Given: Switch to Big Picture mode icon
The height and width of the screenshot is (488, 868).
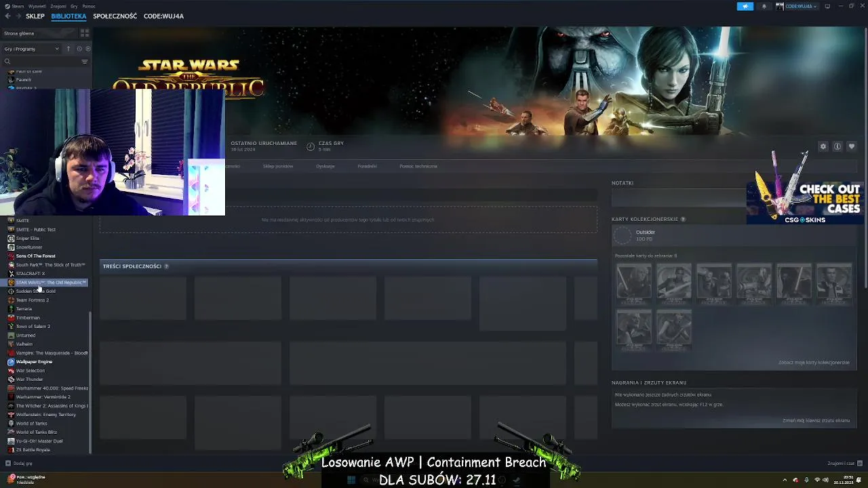Looking at the screenshot, I should [x=827, y=6].
